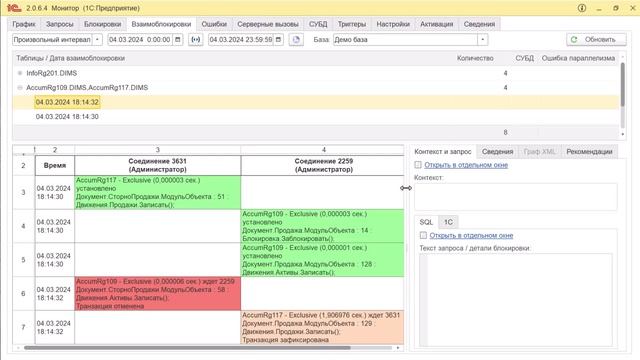640x360 pixels.
Task: Click the AccumRg109 Exclusive (0,000003 сек.) cell
Action: 322,226
